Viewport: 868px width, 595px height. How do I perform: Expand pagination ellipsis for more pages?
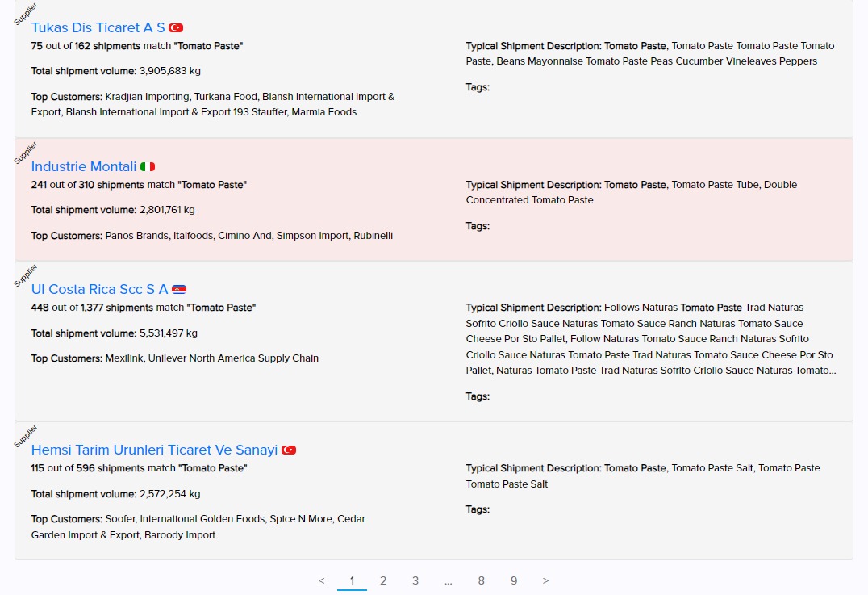[x=449, y=580]
